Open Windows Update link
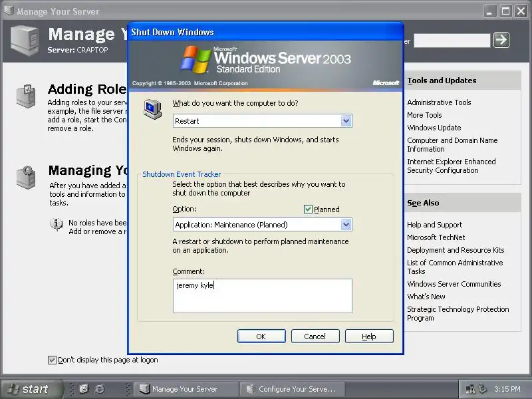 click(x=434, y=128)
